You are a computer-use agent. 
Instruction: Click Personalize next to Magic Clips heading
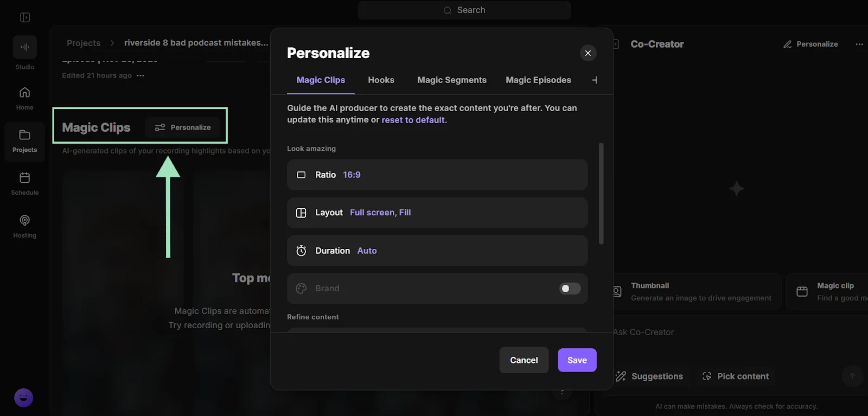click(183, 127)
